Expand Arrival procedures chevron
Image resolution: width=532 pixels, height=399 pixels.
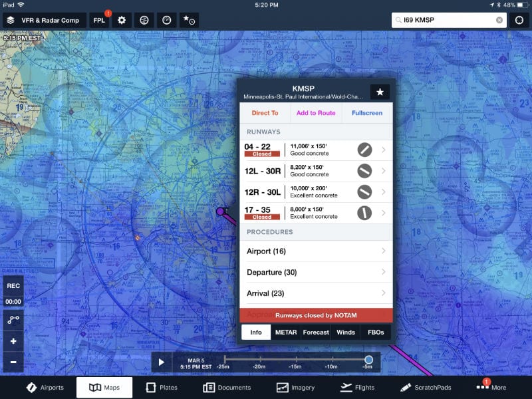pos(384,293)
